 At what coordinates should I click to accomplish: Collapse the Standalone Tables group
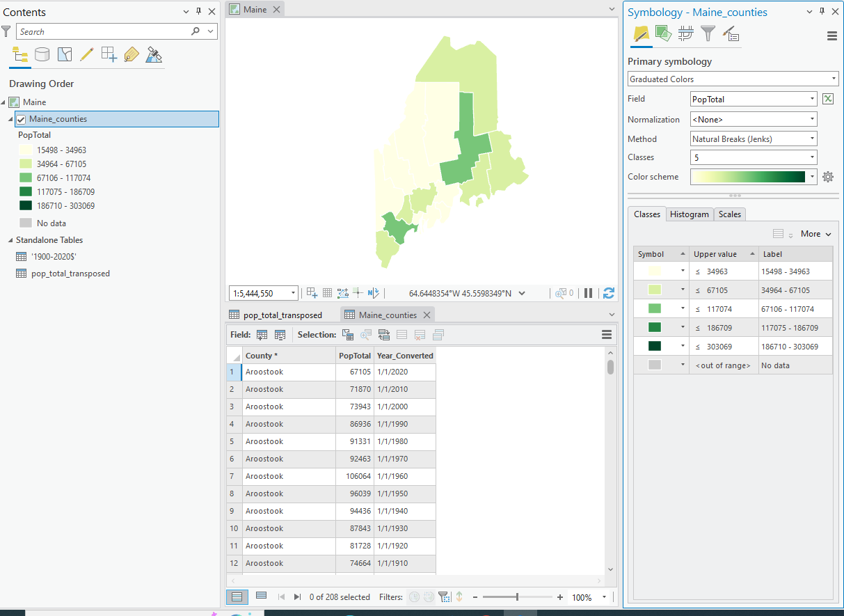coord(10,240)
